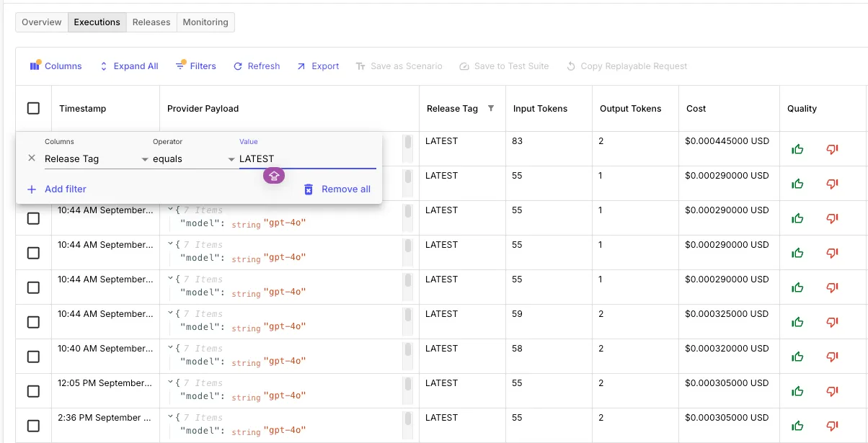The width and height of the screenshot is (868, 443).
Task: Switch to the Overview tab
Action: coord(42,22)
